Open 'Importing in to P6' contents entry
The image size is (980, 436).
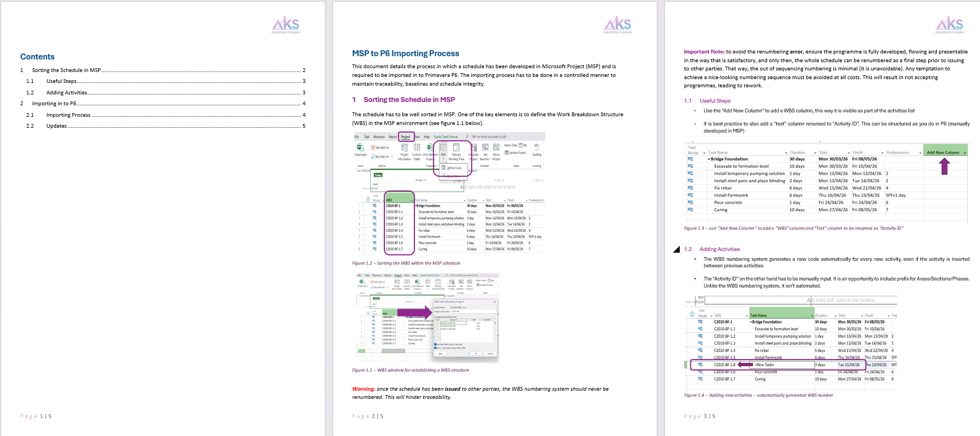[163, 104]
